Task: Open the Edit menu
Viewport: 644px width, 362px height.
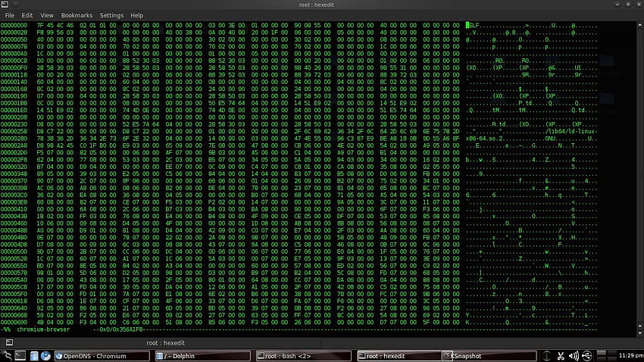Action: [x=27, y=15]
